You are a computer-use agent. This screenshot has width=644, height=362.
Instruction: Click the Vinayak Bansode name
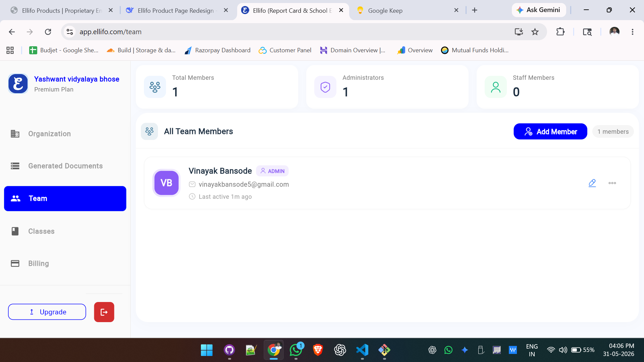(220, 171)
